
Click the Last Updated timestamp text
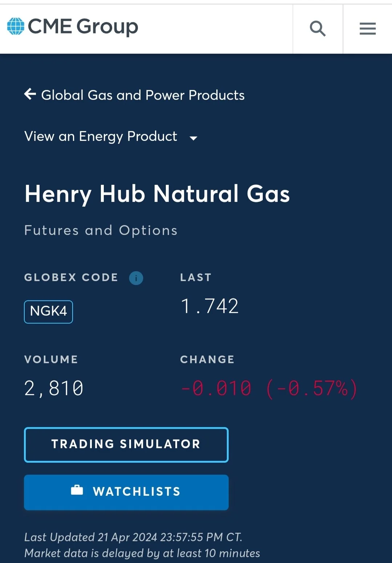[133, 537]
